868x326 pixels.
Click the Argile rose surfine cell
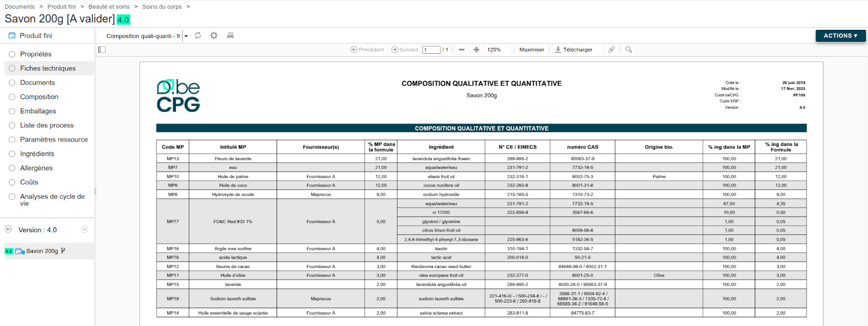coord(233,248)
